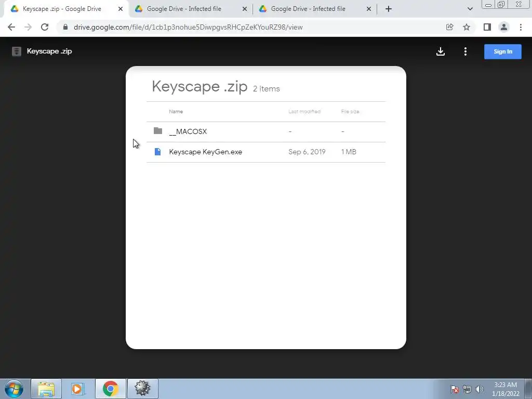Open the gear application in the taskbar
Viewport: 532px width, 399px height.
pos(142,389)
